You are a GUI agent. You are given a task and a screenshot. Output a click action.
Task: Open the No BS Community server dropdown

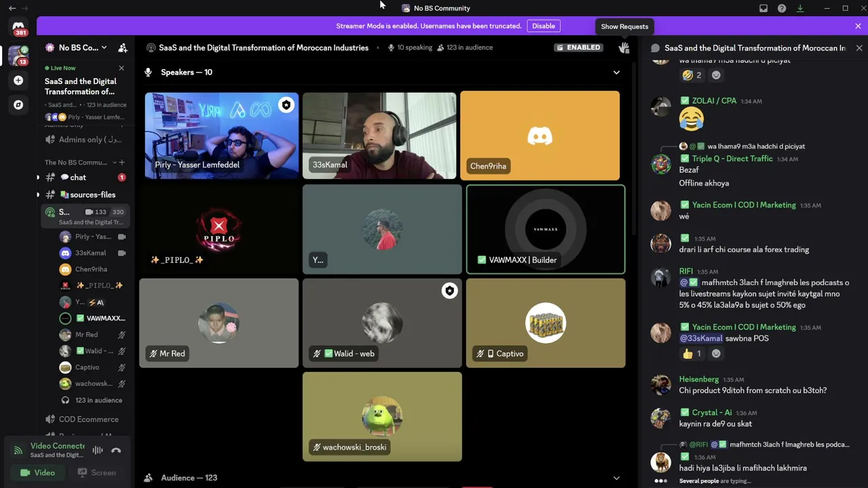click(77, 47)
